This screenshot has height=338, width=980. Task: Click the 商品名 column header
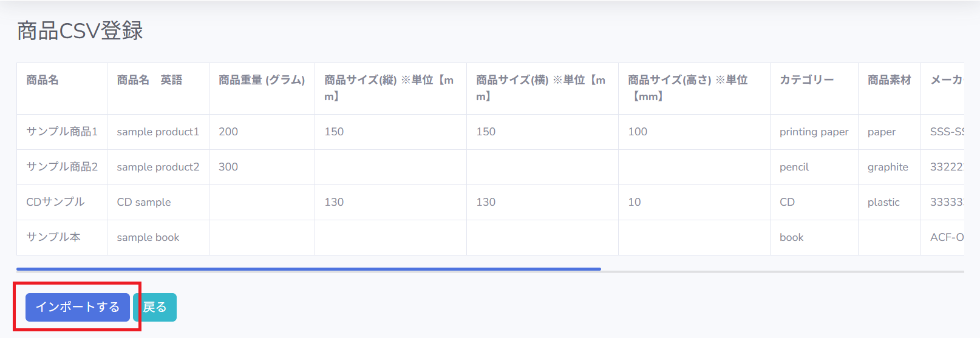43,80
